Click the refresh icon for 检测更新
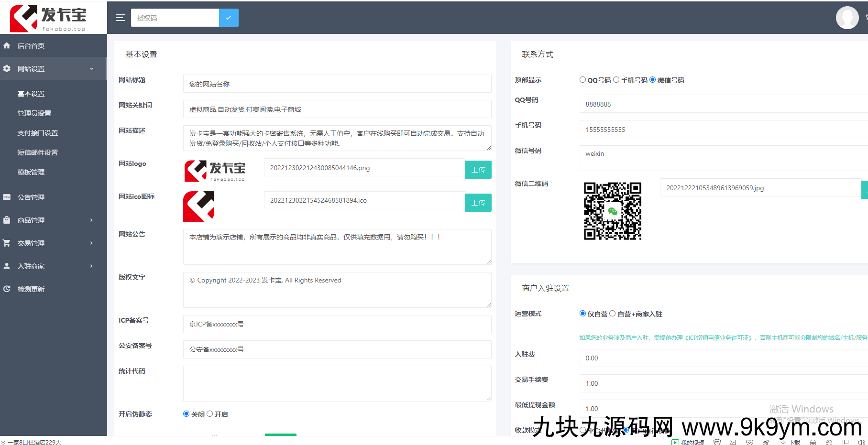The height and width of the screenshot is (445, 868). coord(7,289)
